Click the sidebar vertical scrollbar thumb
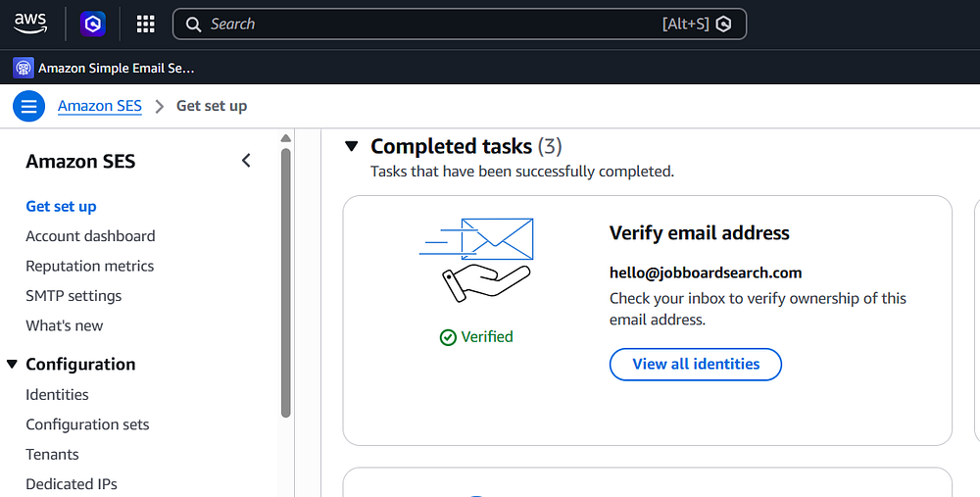 (x=285, y=282)
